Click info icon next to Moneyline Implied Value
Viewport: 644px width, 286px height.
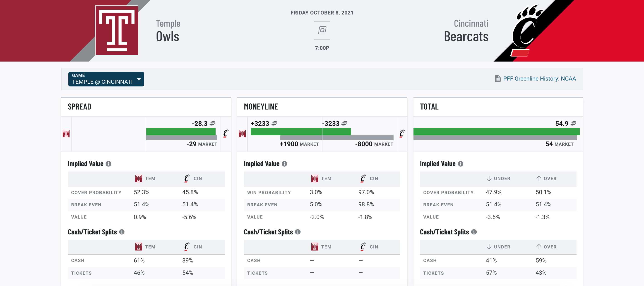pos(284,164)
